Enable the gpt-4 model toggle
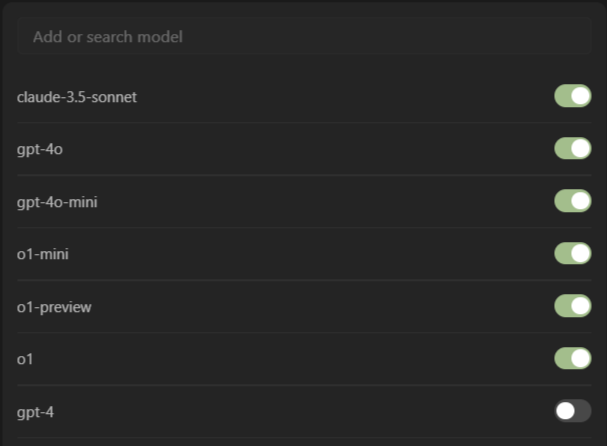 pyautogui.click(x=573, y=410)
